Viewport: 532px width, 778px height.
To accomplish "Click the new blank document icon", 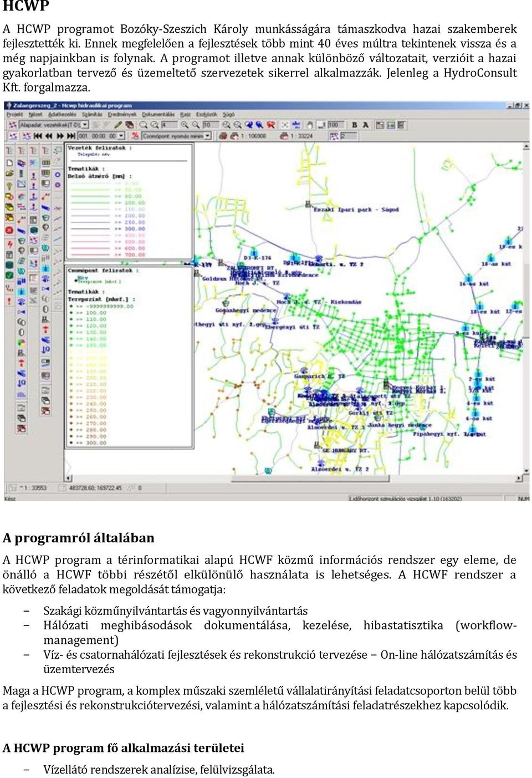I will click(x=9, y=163).
